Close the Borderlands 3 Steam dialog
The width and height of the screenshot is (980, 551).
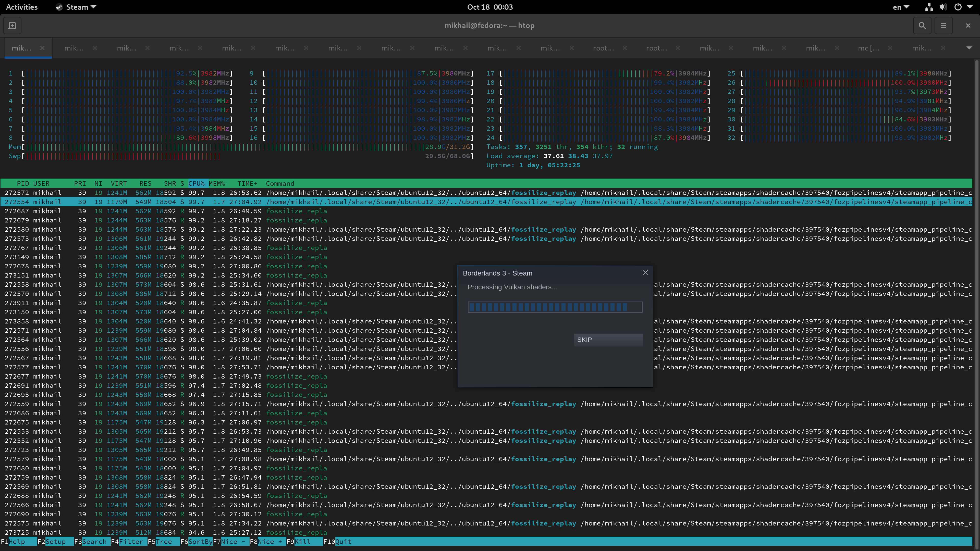pos(645,273)
